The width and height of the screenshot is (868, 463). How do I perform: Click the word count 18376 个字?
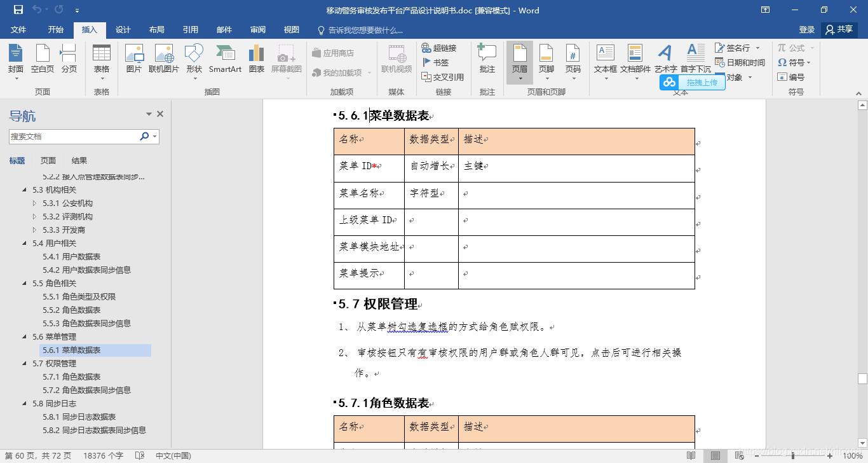point(104,455)
